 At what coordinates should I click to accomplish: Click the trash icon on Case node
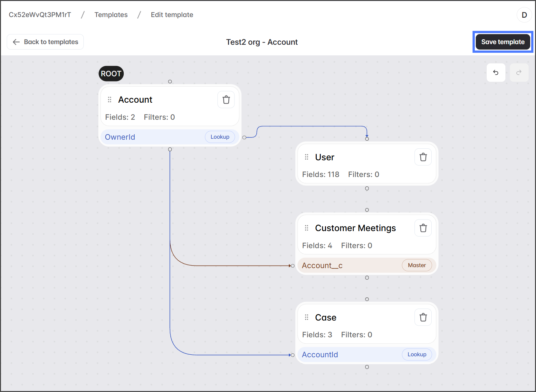click(423, 317)
